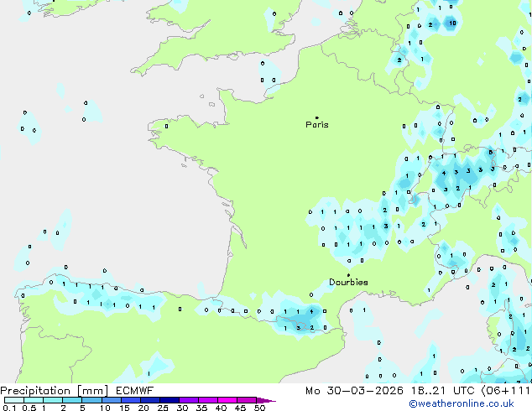
Task: Click the '0.1' legend scale label
Action: (x=9, y=408)
